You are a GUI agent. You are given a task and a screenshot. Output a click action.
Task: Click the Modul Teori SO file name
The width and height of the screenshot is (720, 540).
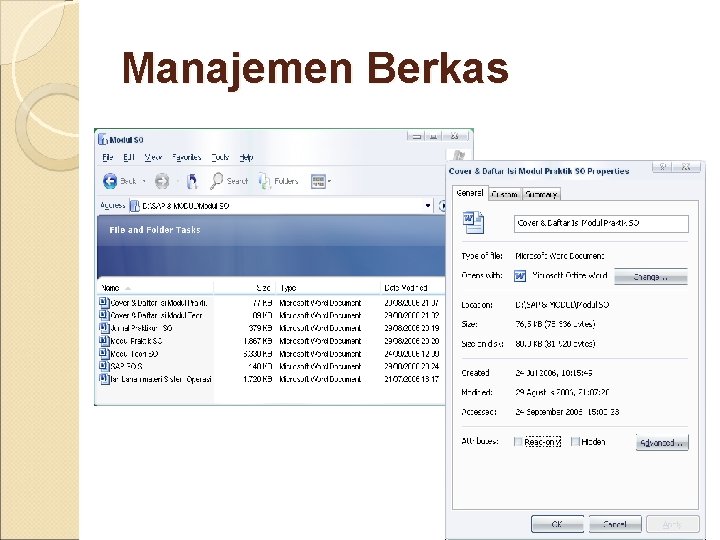(135, 354)
